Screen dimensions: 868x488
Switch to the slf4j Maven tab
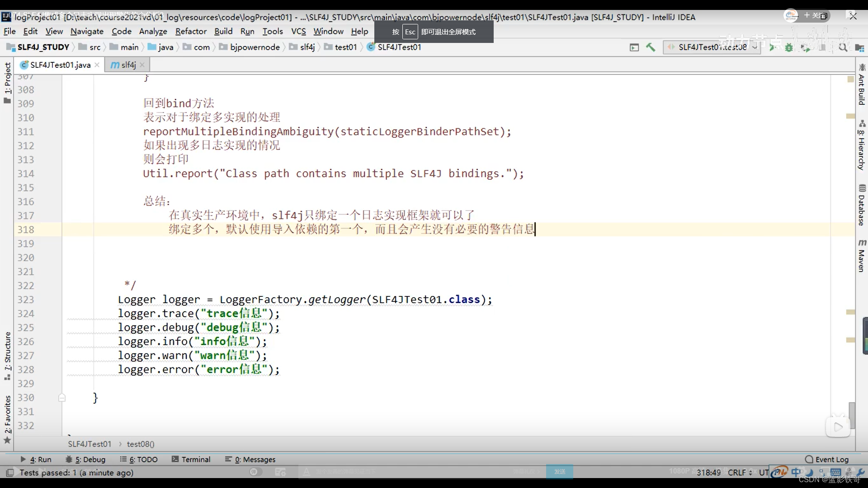click(x=127, y=65)
